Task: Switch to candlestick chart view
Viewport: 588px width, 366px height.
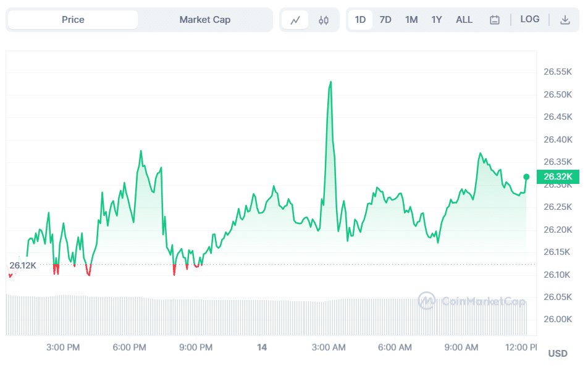Action: point(324,20)
